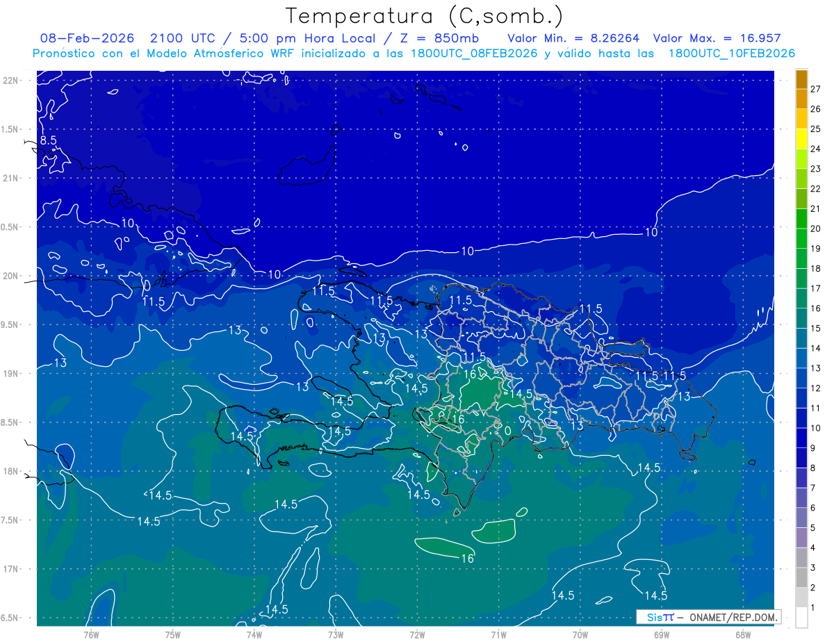Click the "ONAMET/REP.DOM." credit label
Screen dimensions: 834x644
tap(733, 617)
